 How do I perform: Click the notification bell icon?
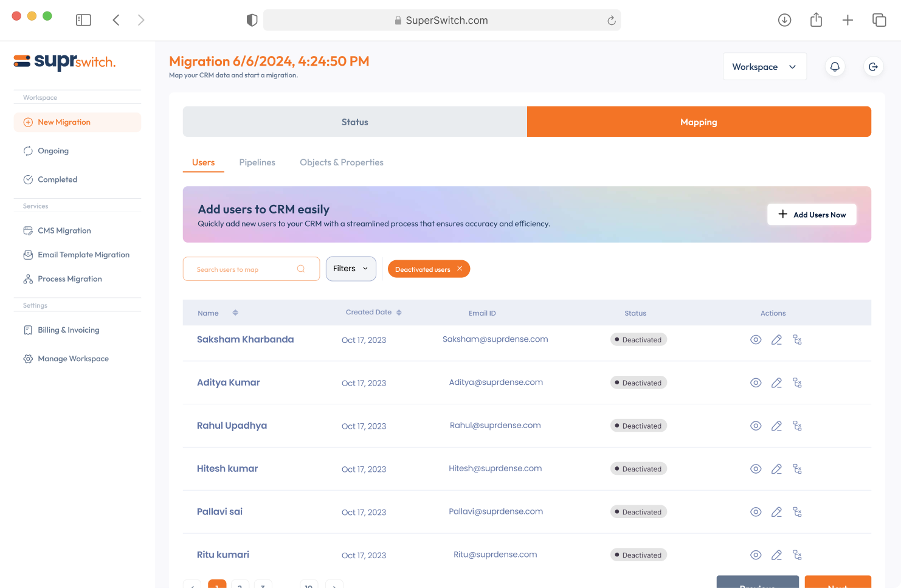click(x=835, y=67)
